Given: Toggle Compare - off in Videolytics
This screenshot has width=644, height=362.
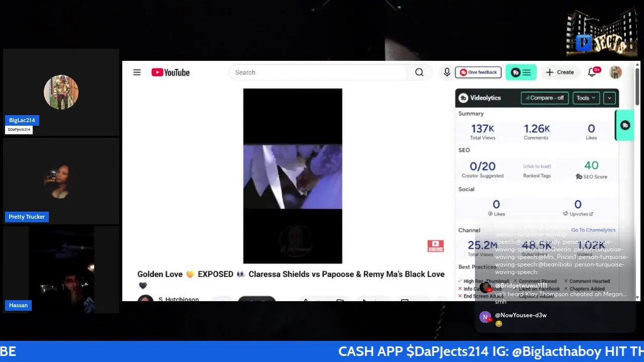Looking at the screenshot, I should pyautogui.click(x=545, y=98).
